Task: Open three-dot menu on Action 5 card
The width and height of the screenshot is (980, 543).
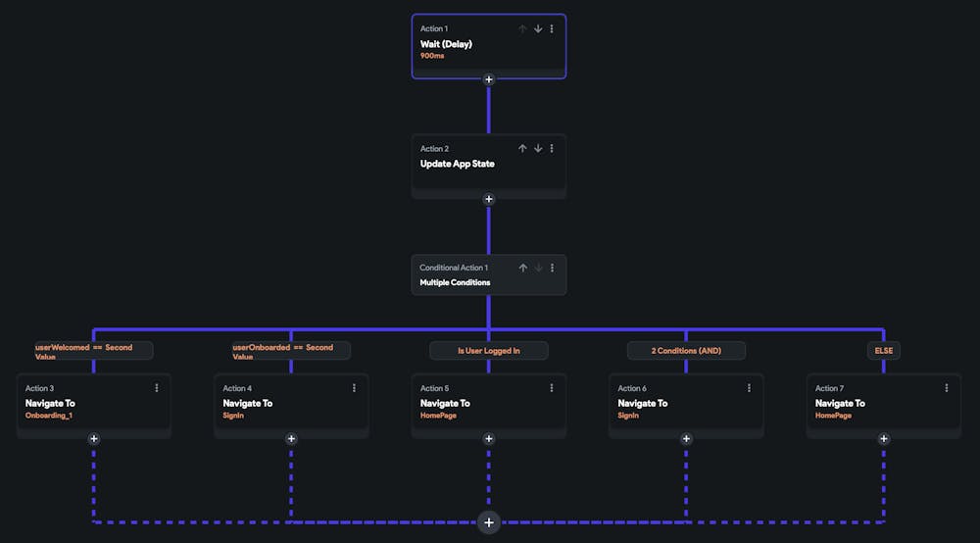Action: click(x=552, y=388)
